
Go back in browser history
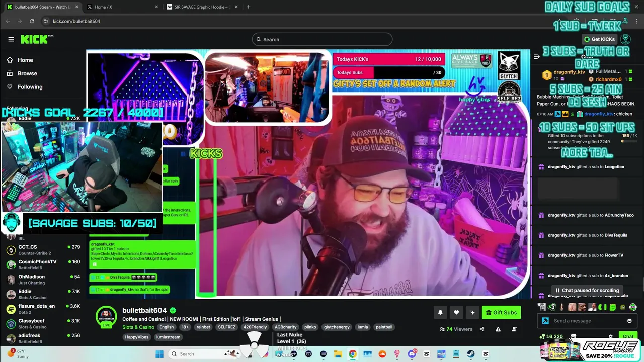click(8, 21)
